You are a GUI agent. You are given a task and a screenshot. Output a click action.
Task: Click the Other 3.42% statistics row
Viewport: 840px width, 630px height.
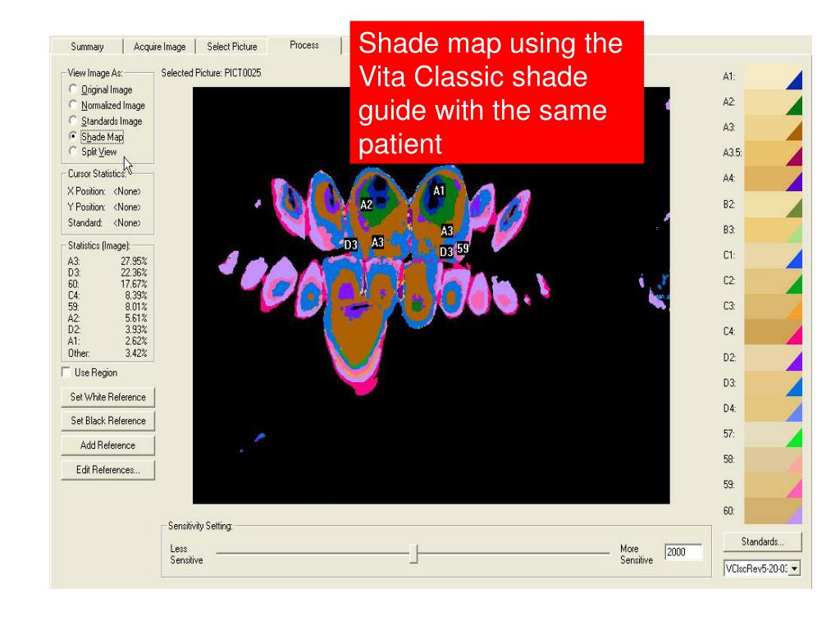coord(107,353)
